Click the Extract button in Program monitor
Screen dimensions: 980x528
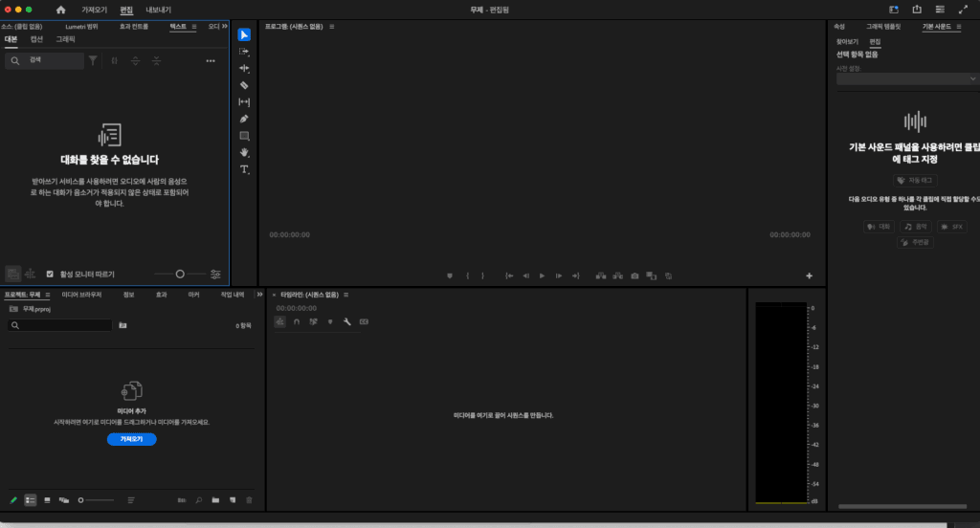click(617, 275)
